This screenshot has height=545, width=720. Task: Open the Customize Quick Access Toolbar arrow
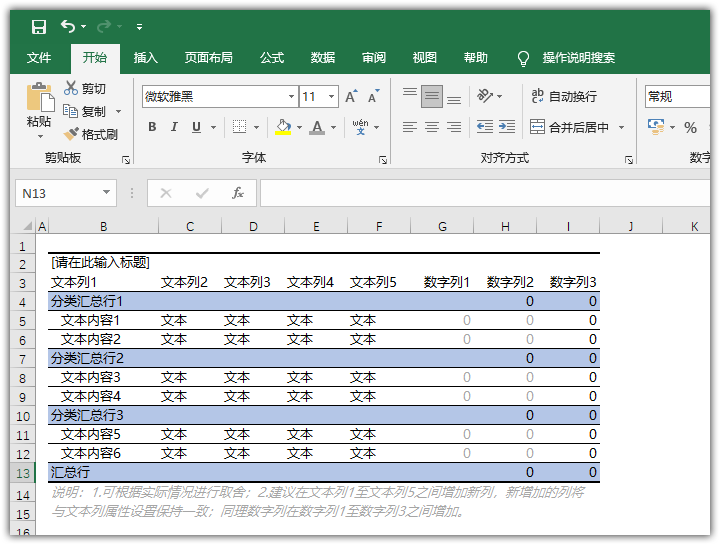point(139,27)
